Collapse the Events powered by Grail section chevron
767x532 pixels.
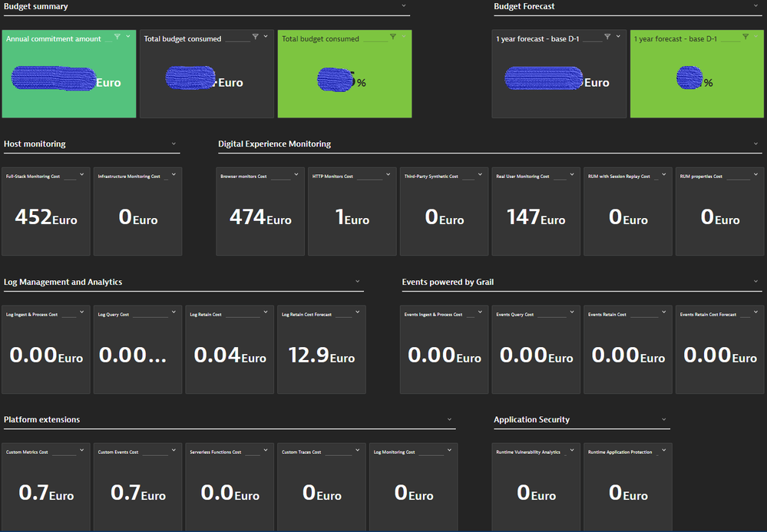[x=756, y=282]
